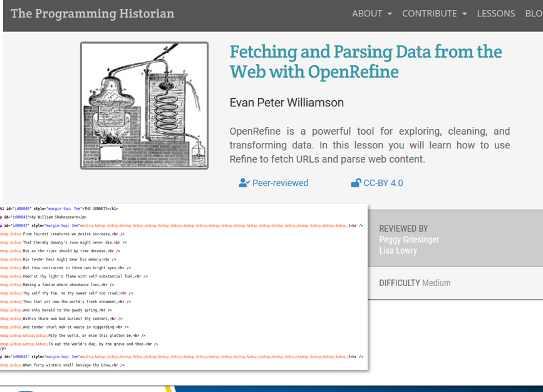Click the lesson title Fetching and Parsing Data
This screenshot has width=543, height=392.
click(x=366, y=61)
